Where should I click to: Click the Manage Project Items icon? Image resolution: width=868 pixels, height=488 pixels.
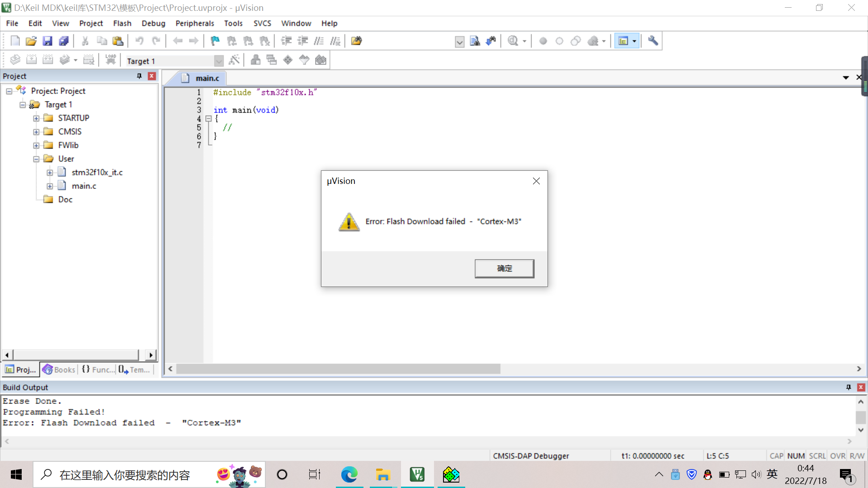coord(255,60)
